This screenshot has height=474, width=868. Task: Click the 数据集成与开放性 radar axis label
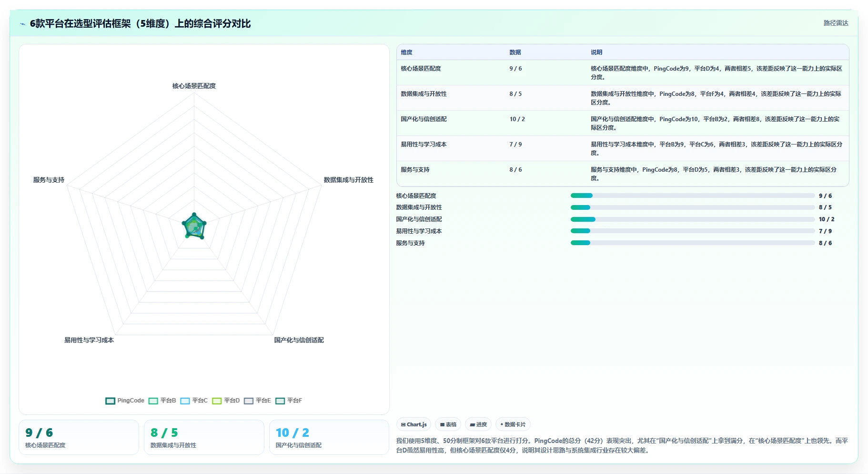(x=348, y=180)
